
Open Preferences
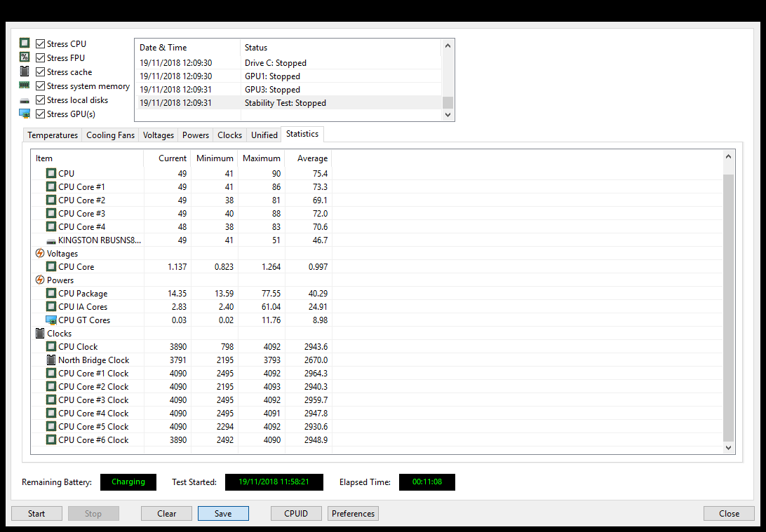pyautogui.click(x=354, y=514)
